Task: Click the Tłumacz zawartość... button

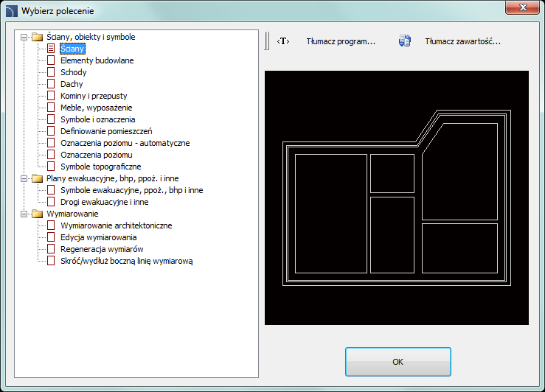Action: 462,41
